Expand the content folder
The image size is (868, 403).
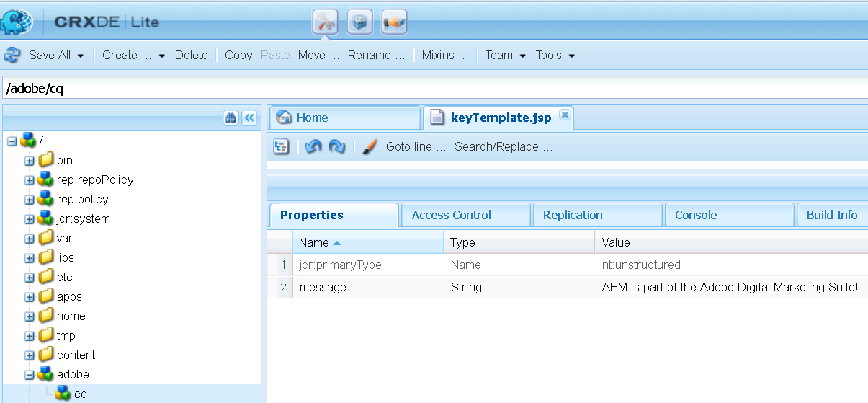(30, 355)
